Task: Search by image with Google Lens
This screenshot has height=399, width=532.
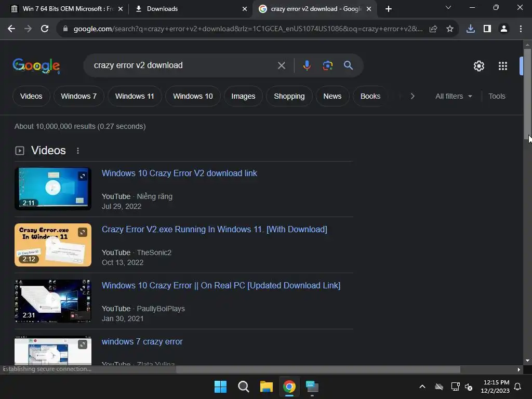Action: [x=327, y=65]
